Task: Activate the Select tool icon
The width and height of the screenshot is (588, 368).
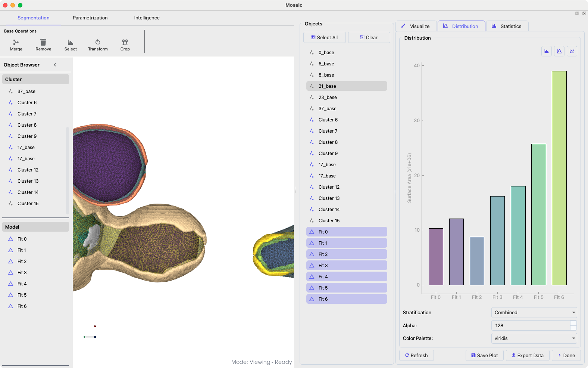Action: pyautogui.click(x=71, y=42)
